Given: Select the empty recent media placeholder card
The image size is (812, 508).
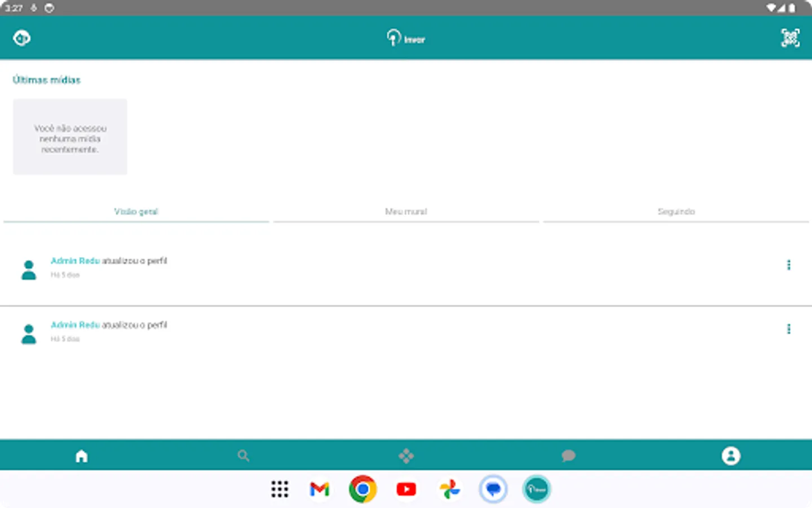Looking at the screenshot, I should pos(69,137).
